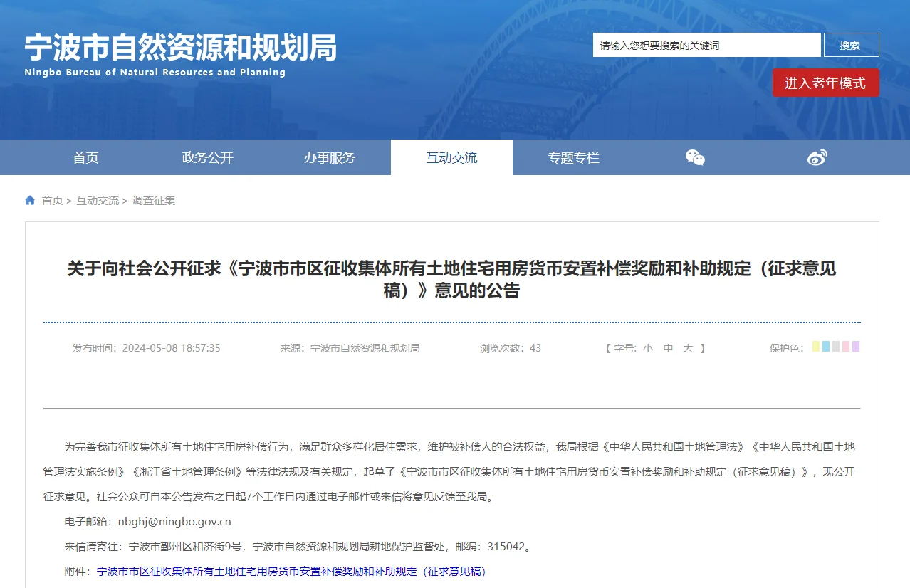Image resolution: width=910 pixels, height=588 pixels.
Task: Enable elderly mode with 进入老年模式 button
Action: [825, 83]
